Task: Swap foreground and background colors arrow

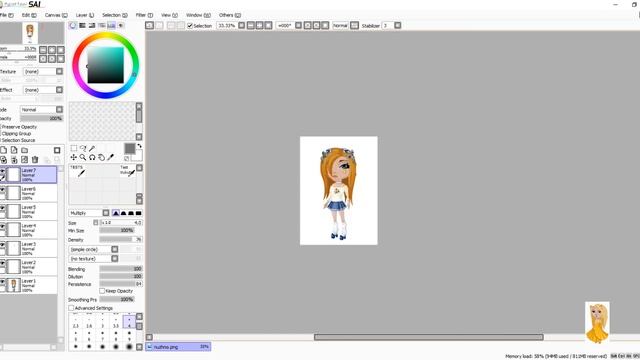Action: (140, 146)
